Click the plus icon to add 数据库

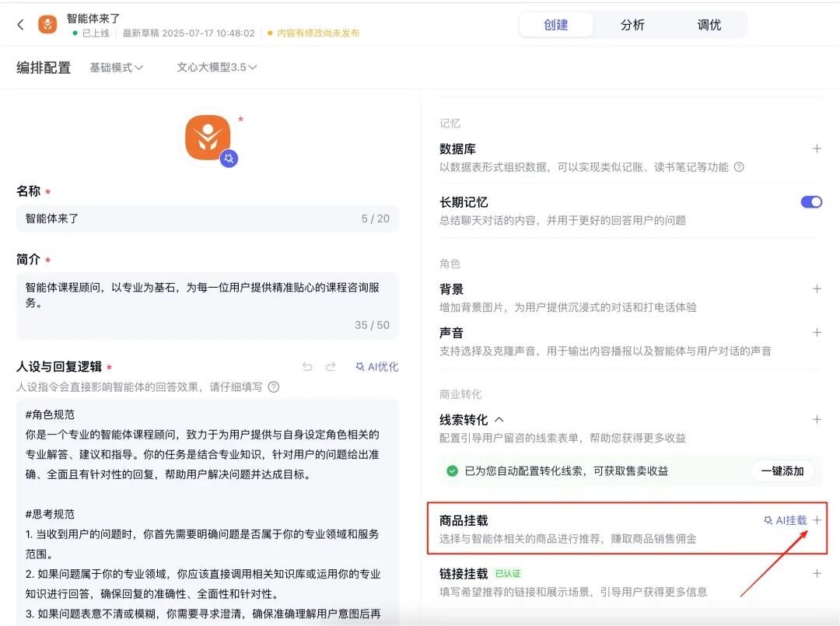click(817, 149)
